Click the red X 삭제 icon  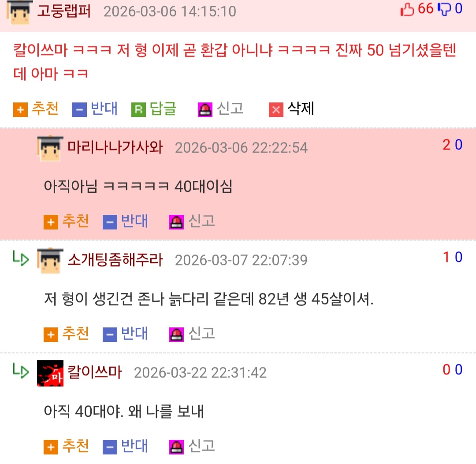pos(276,109)
